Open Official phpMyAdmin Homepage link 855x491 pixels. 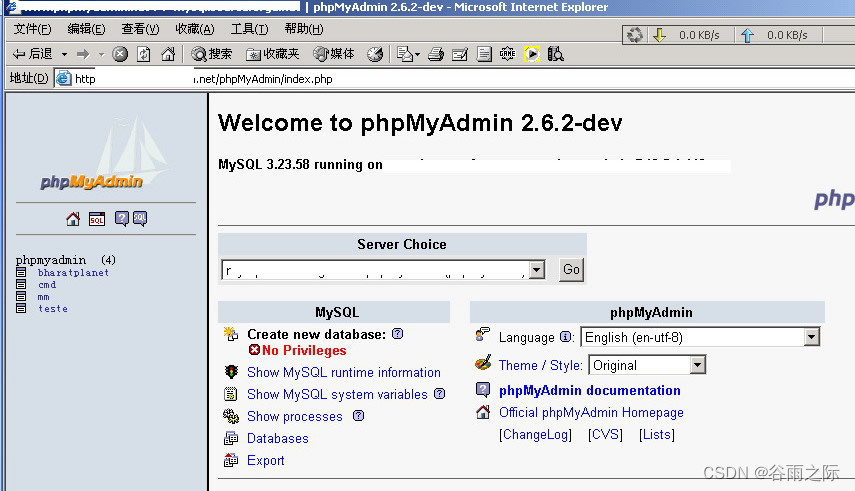(591, 412)
